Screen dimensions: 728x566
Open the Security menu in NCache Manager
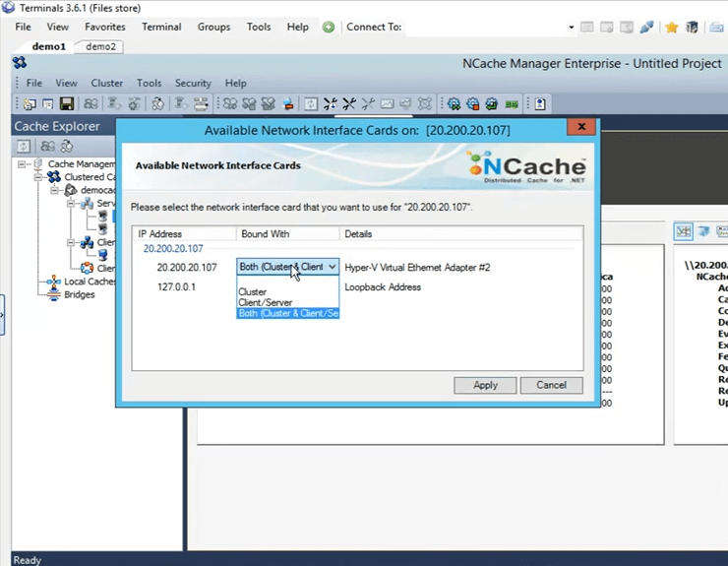(193, 84)
